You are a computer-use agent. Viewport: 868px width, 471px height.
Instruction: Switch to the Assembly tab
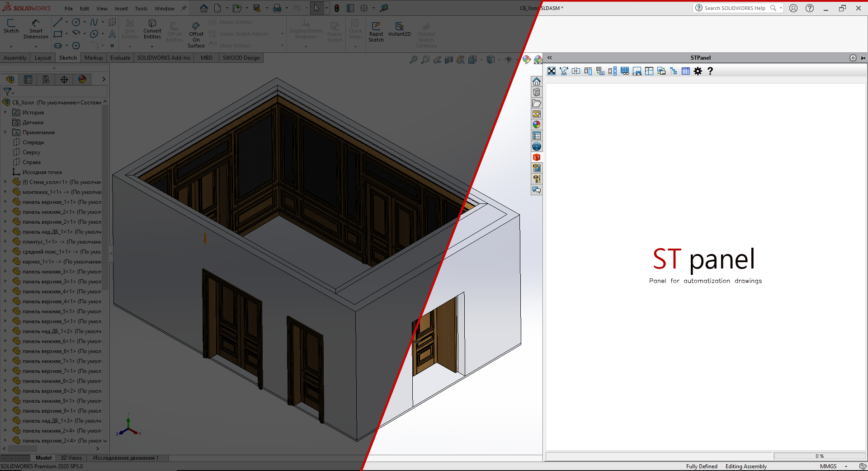(x=15, y=58)
